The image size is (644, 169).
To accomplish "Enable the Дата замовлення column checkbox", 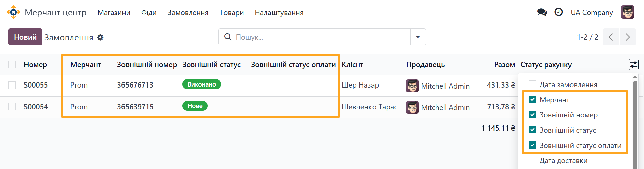I will [x=532, y=84].
